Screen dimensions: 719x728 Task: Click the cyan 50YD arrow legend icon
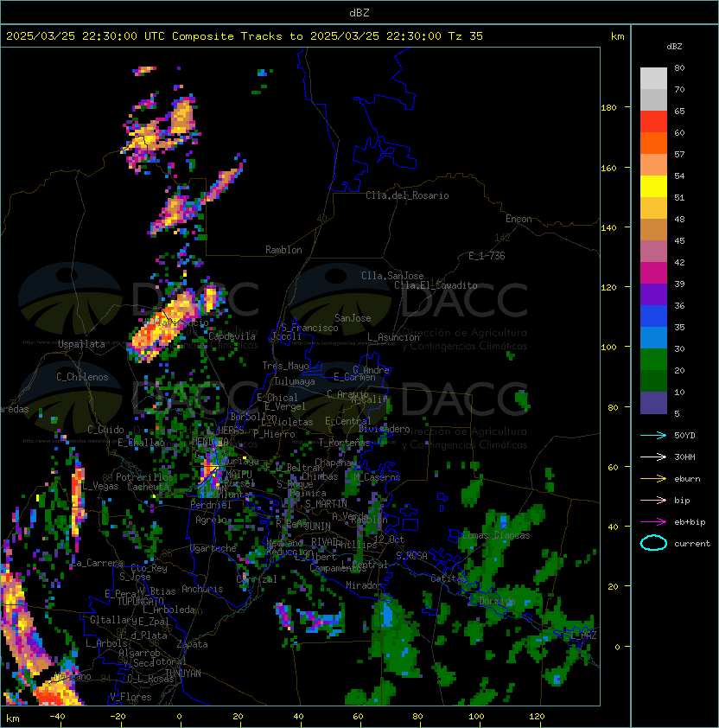[x=653, y=435]
